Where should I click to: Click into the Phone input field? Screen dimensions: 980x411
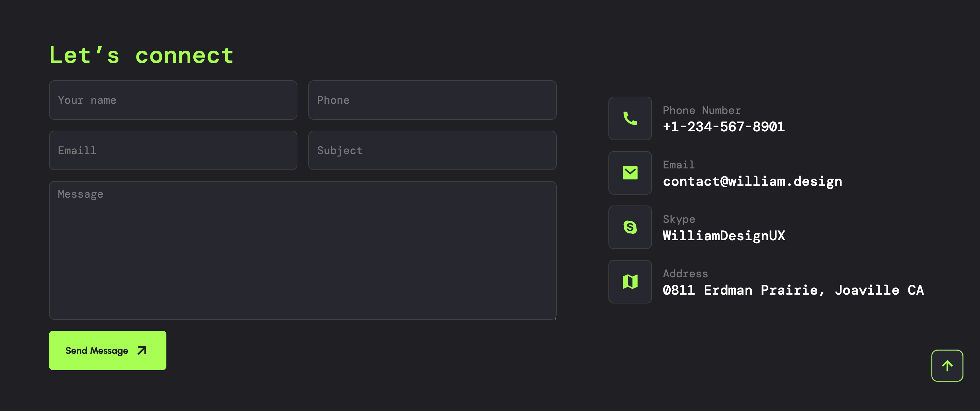(x=432, y=100)
